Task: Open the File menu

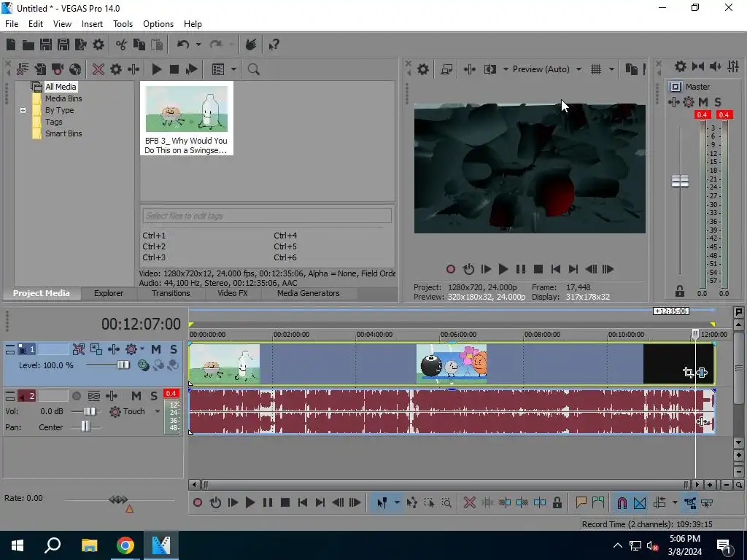Action: [x=12, y=24]
